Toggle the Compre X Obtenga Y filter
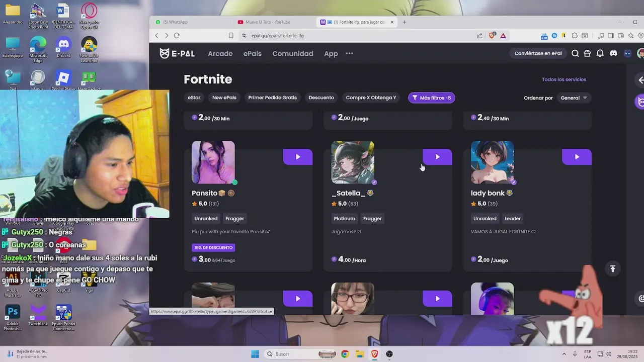644x362 pixels. coord(371,98)
